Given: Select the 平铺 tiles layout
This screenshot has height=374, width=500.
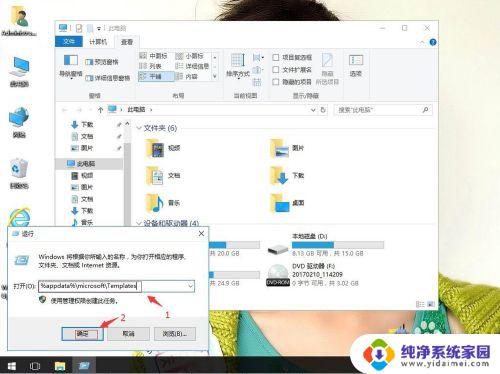Looking at the screenshot, I should (156, 76).
